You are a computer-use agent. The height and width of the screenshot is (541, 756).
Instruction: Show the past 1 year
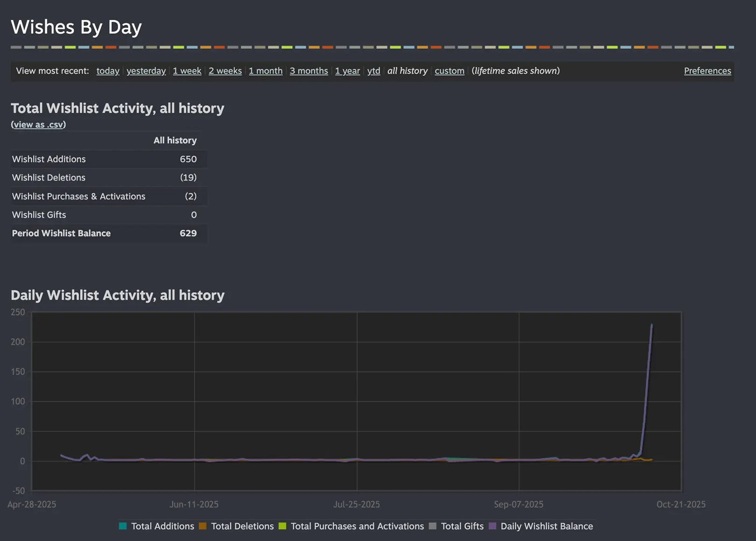348,71
